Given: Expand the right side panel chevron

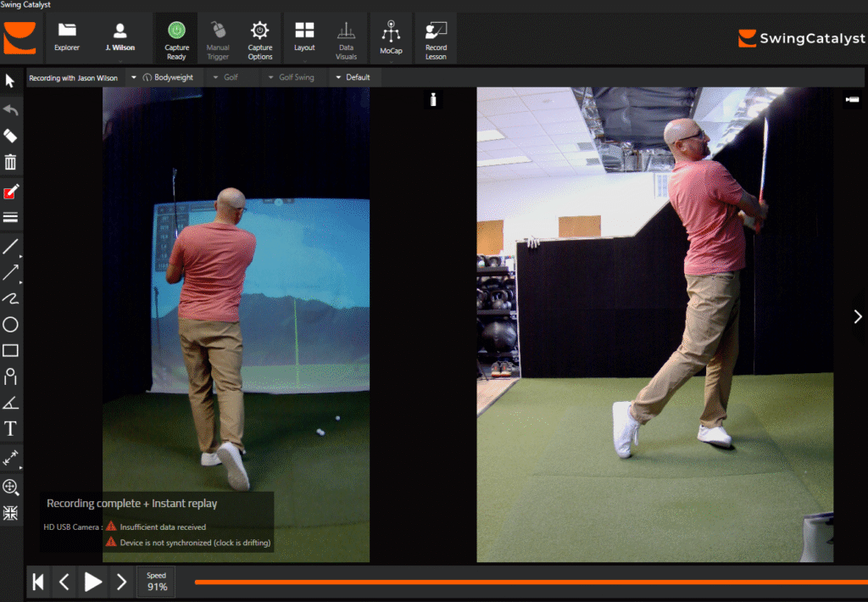Looking at the screenshot, I should pyautogui.click(x=858, y=316).
